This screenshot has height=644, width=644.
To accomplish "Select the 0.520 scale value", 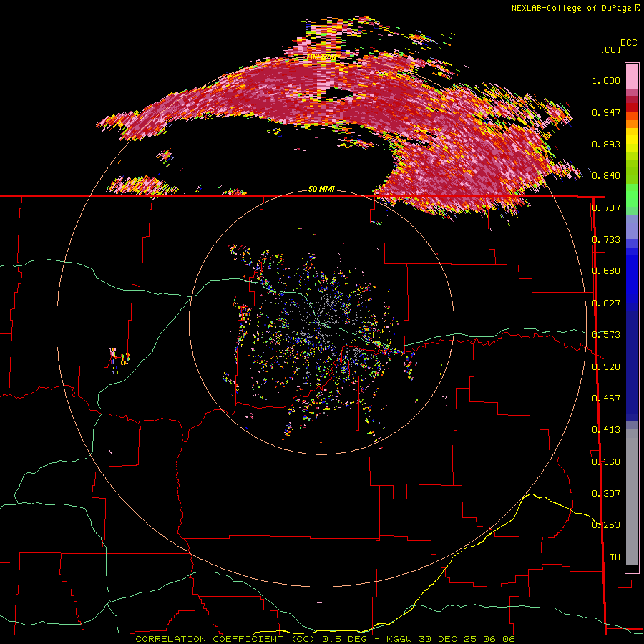I will coord(606,366).
